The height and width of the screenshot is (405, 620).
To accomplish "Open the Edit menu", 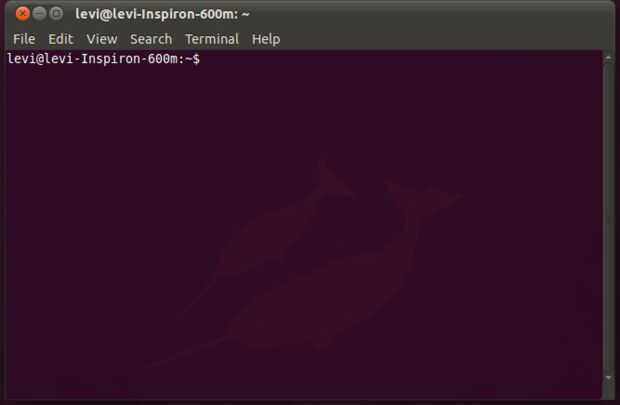I will pyautogui.click(x=60, y=39).
